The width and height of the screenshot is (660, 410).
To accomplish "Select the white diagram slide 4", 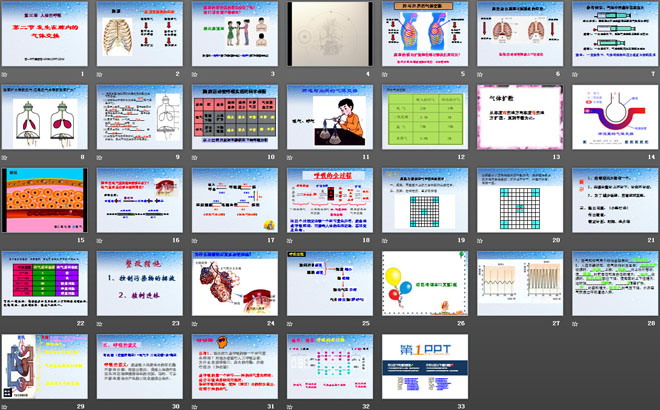I will pos(329,35).
